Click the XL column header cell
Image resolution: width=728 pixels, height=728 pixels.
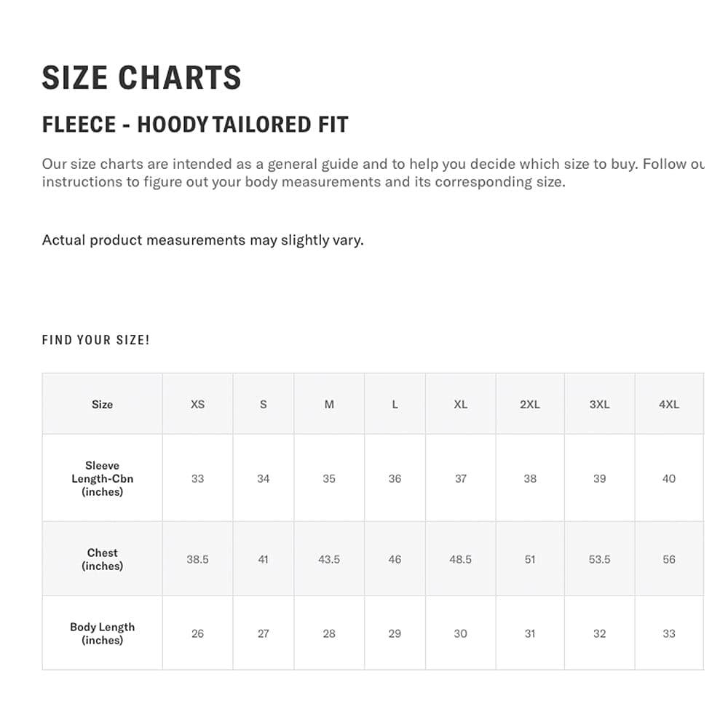click(461, 404)
